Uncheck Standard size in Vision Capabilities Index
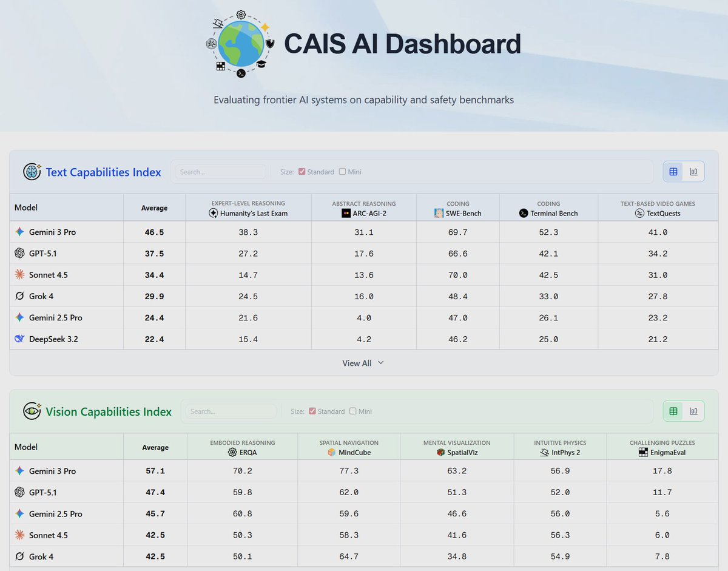Screen dimensions: 728x571 click(313, 411)
